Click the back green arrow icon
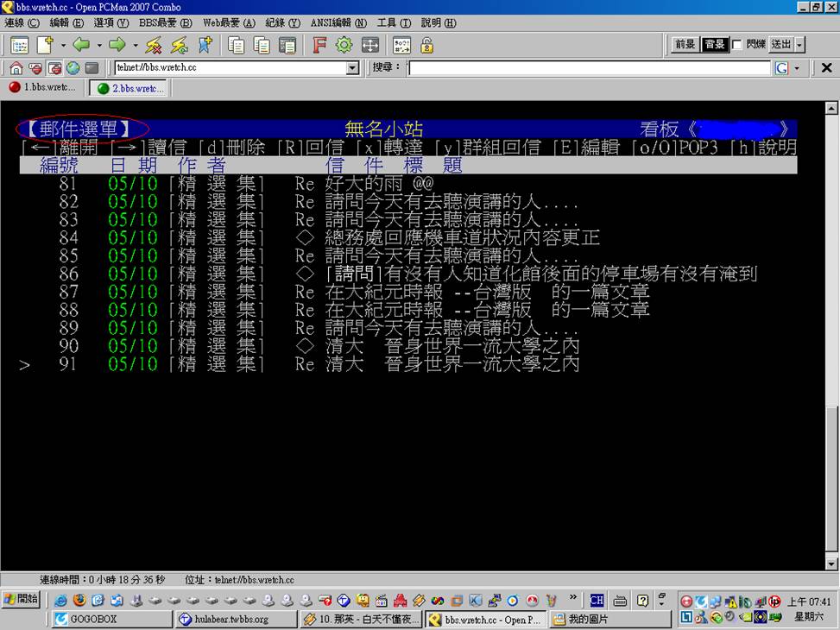 [x=81, y=45]
